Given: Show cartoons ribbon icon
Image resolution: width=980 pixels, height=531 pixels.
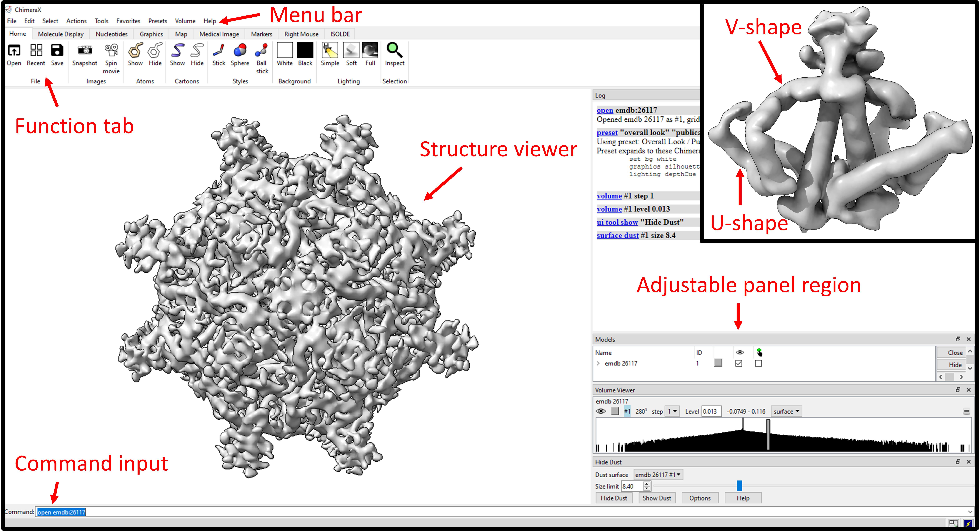Looking at the screenshot, I should pos(177,50).
